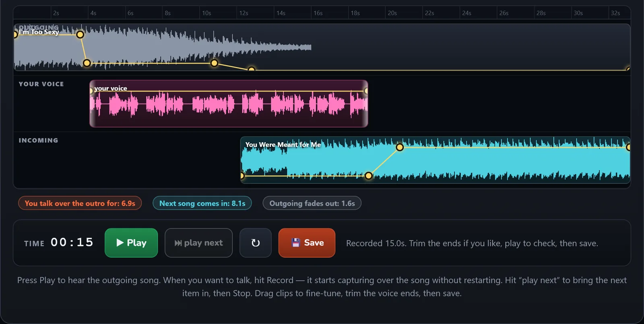Click the 'play next' button
The width and height of the screenshot is (644, 324).
198,243
